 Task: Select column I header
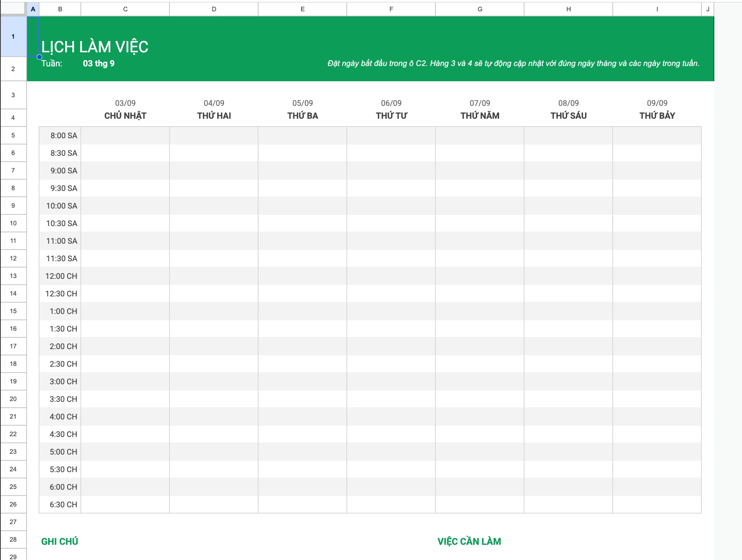pyautogui.click(x=657, y=9)
